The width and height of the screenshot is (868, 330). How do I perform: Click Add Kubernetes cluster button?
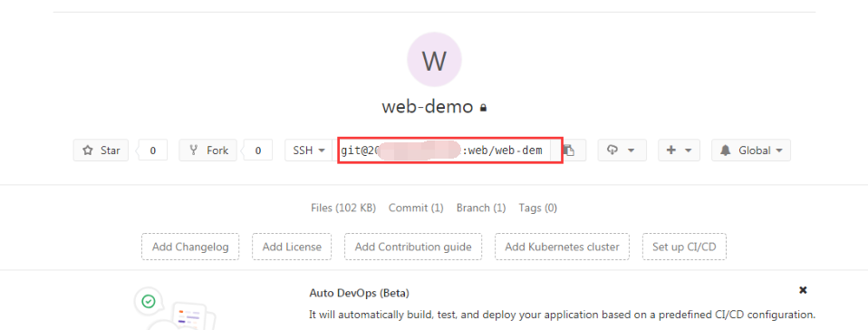pyautogui.click(x=562, y=247)
